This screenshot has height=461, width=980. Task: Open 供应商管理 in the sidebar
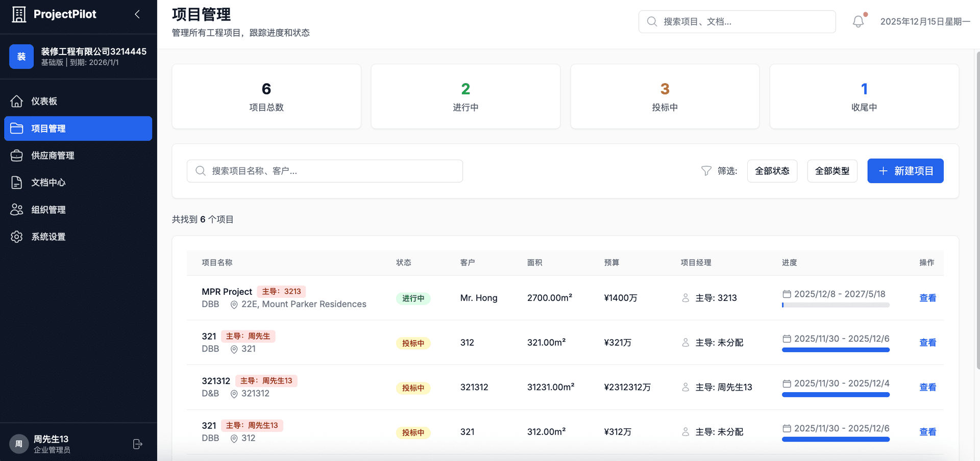(x=53, y=156)
